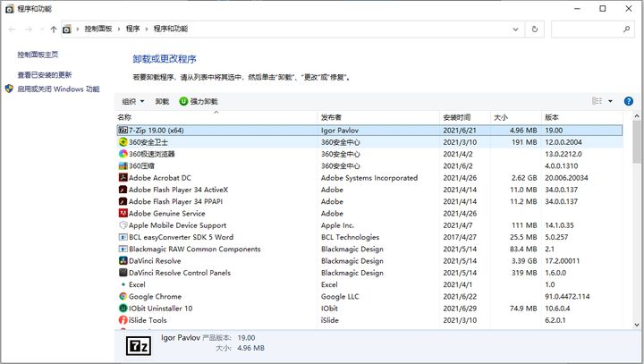Click DaVinci Resolve Control Panels icon
Image resolution: width=644 pixels, height=364 pixels.
click(123, 273)
